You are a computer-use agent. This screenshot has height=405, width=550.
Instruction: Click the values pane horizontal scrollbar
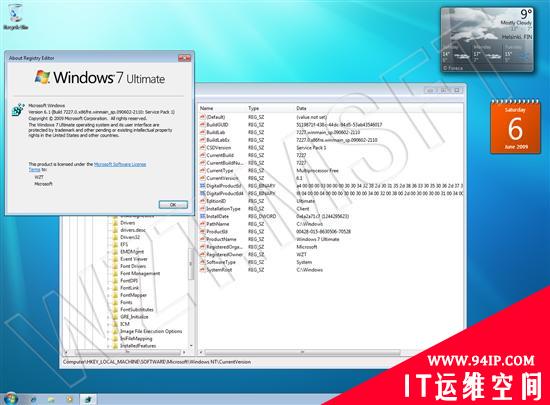(x=302, y=352)
